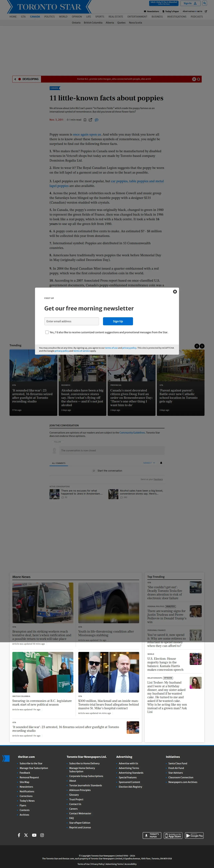Dismiss the Developing news banner
This screenshot has height=868, width=214.
click(194, 79)
